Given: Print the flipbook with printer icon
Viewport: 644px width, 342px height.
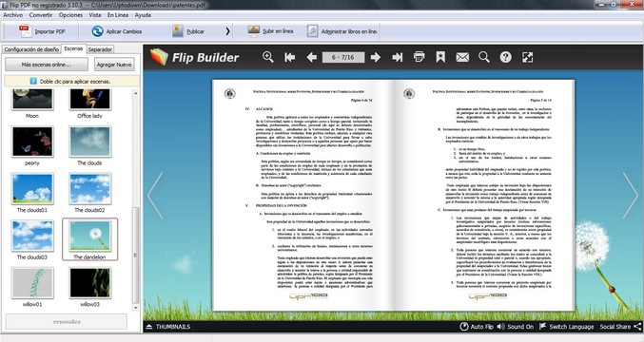Looking at the screenshot, I should 419,57.
